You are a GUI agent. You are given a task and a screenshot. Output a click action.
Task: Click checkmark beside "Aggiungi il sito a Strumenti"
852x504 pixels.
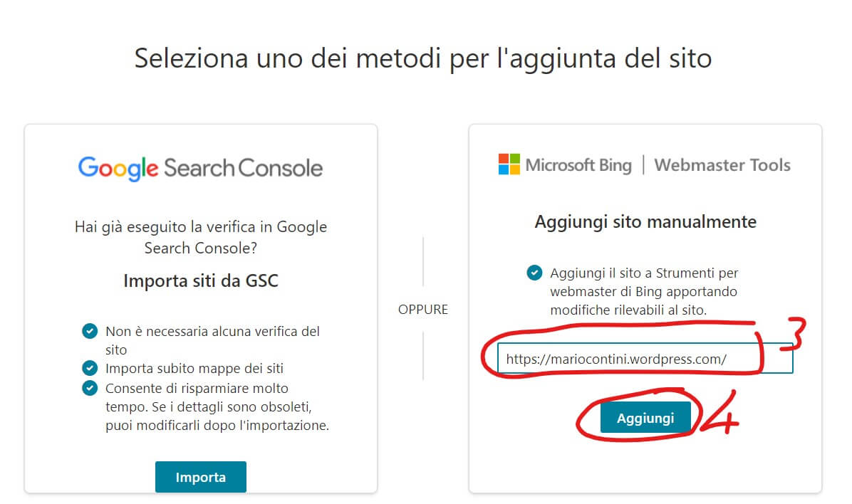click(x=534, y=273)
